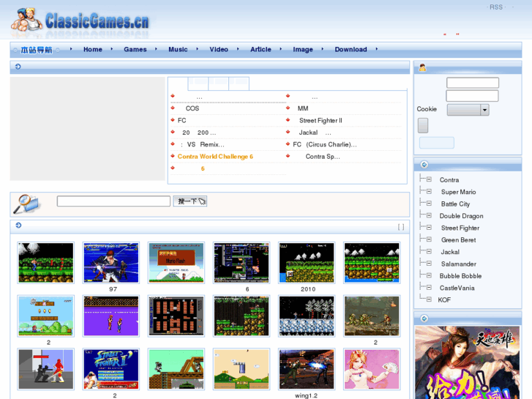Click the ClassicGames.cn logo

click(80, 21)
